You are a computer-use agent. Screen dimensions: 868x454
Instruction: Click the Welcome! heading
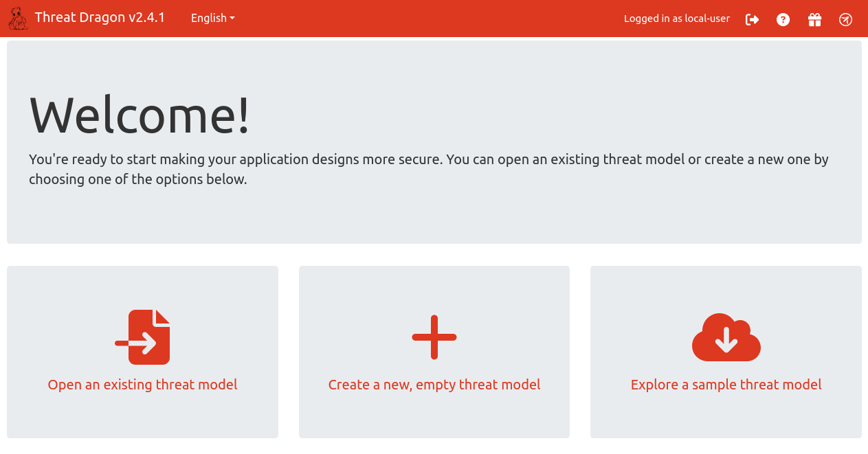click(140, 115)
